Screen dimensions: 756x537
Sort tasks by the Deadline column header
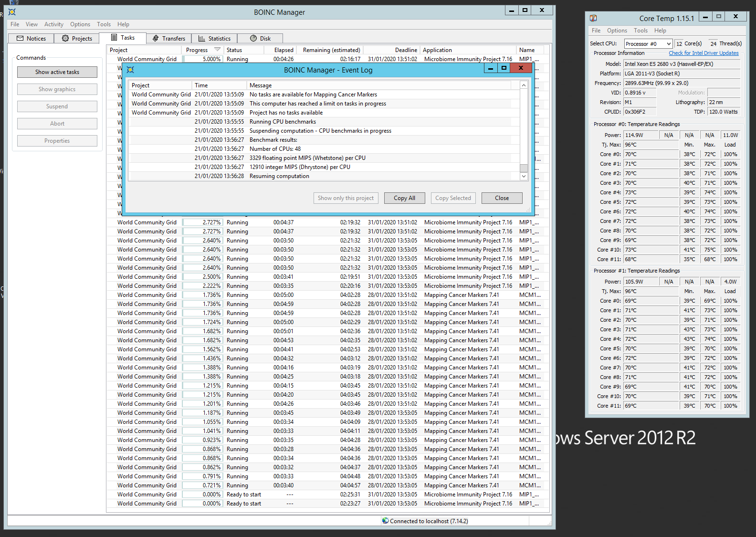click(391, 50)
